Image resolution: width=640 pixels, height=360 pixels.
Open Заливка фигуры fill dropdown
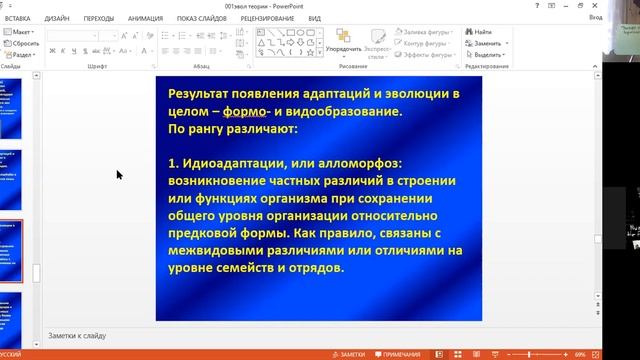tap(424, 32)
